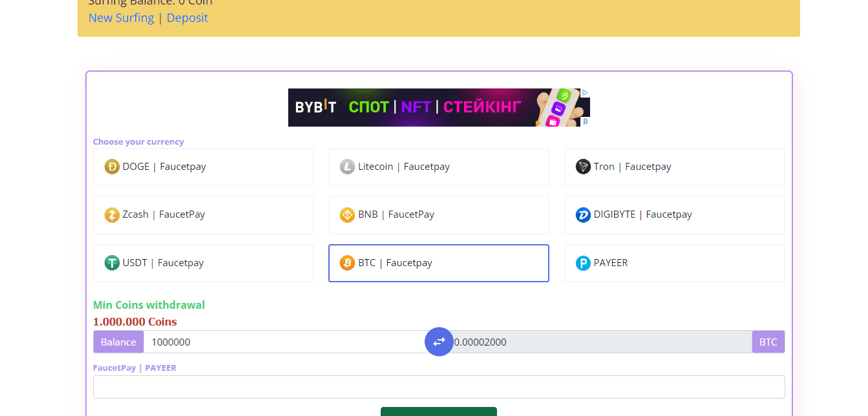Click the Tron logo icon
868x416 pixels.
583,167
